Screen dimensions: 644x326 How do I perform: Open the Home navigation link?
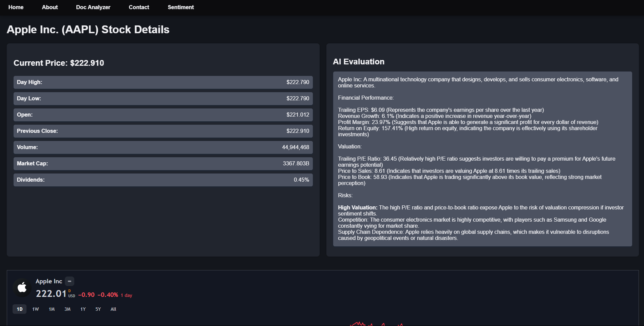[16, 7]
